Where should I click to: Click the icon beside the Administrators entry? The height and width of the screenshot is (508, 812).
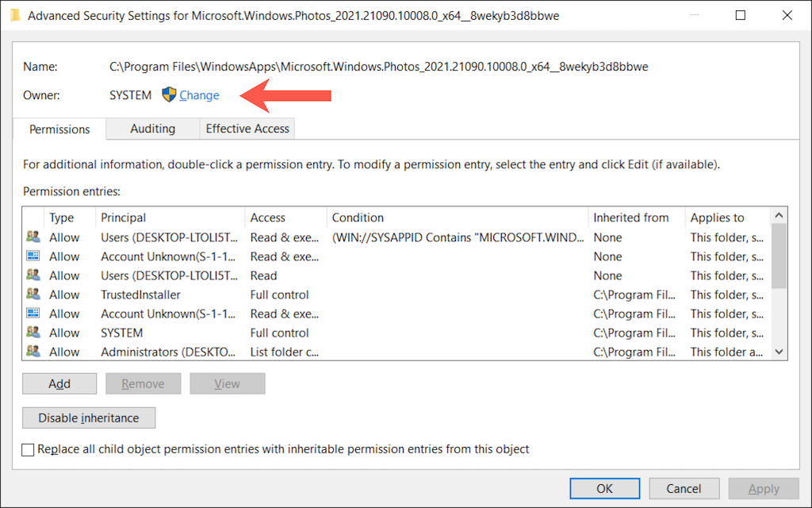pyautogui.click(x=33, y=352)
